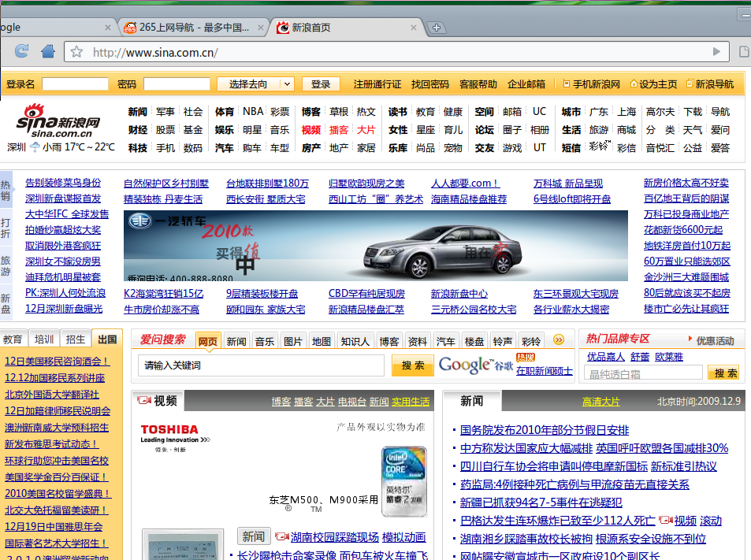Switch to the 265上网导航 tab
751x560 pixels.
[194, 28]
